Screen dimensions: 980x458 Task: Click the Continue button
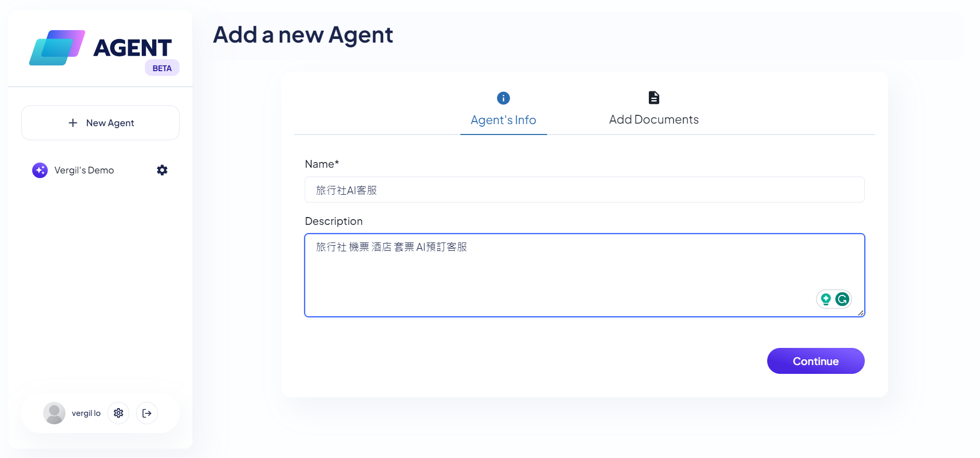(815, 361)
